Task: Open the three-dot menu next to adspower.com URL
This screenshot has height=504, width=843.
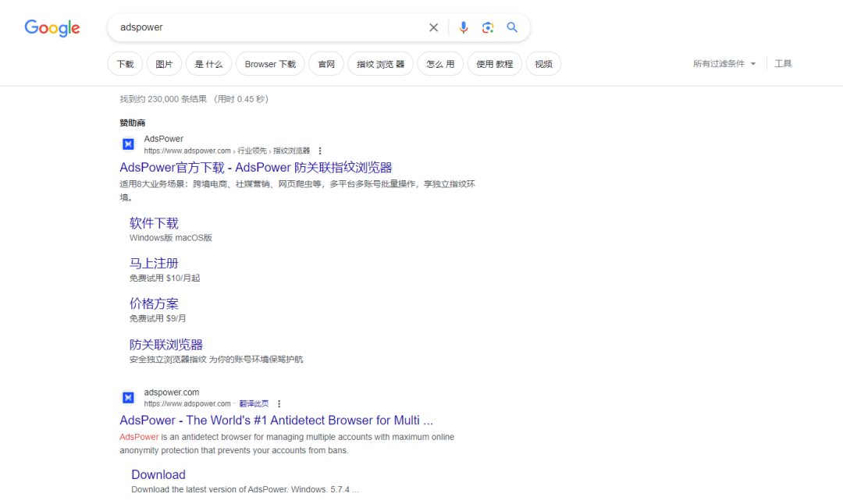Action: pyautogui.click(x=279, y=403)
